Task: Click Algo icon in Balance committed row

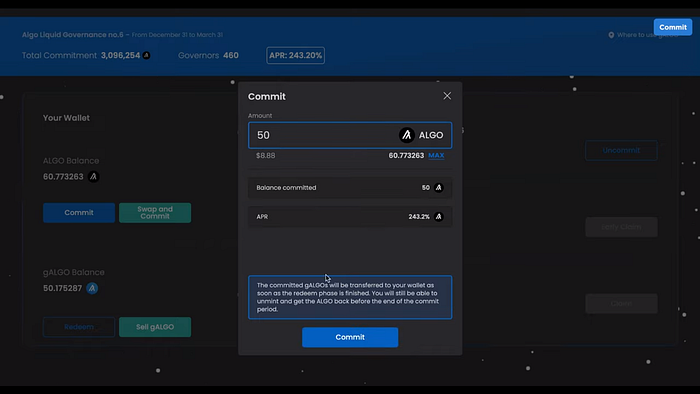Action: point(438,188)
